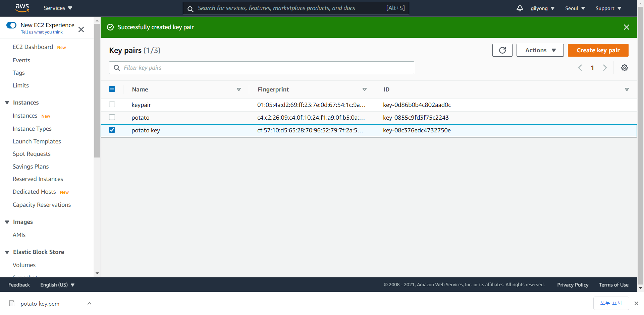Open Reserved Instances in sidebar
This screenshot has height=315, width=644.
coord(38,179)
